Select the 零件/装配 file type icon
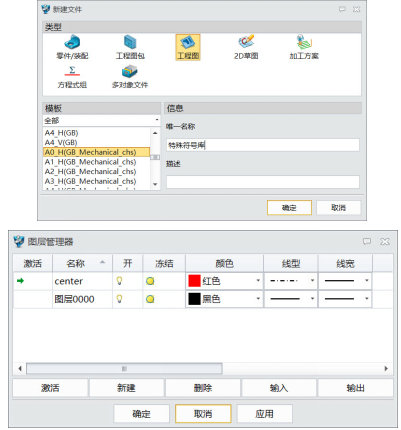Image resolution: width=401 pixels, height=430 pixels. click(72, 42)
